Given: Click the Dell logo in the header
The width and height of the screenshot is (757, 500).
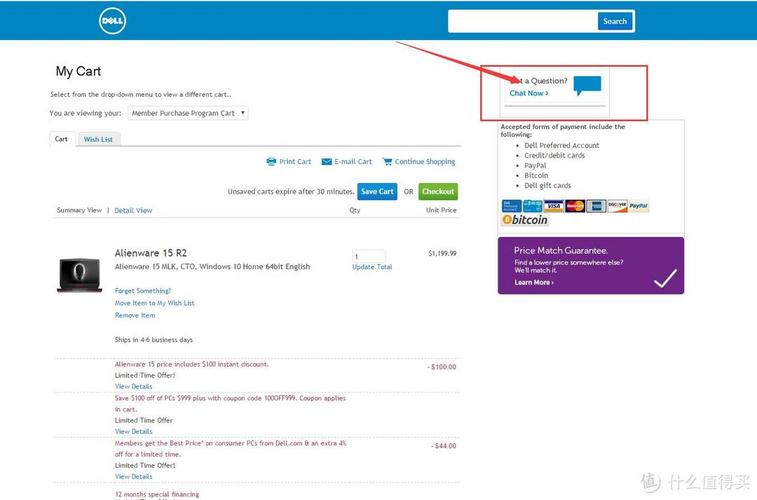Looking at the screenshot, I should coord(112,21).
